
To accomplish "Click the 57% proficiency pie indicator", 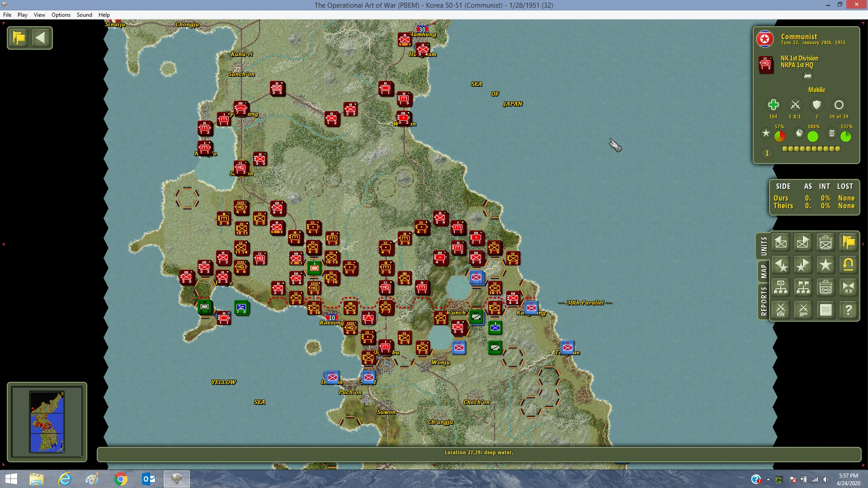I will click(x=780, y=136).
